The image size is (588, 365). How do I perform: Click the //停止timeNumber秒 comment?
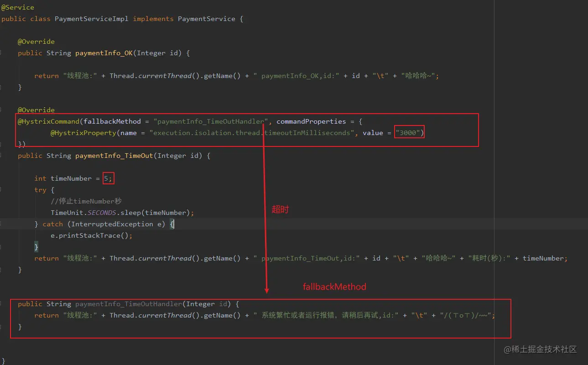pyautogui.click(x=86, y=201)
